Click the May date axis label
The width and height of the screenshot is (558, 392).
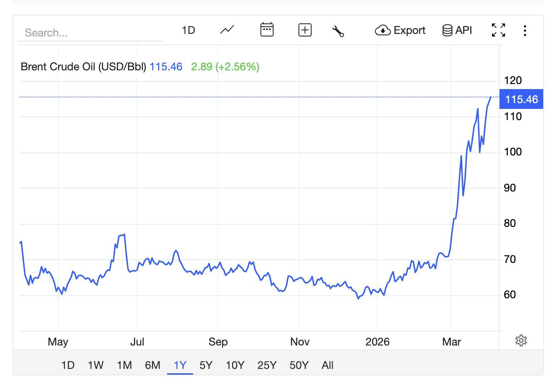click(x=58, y=342)
